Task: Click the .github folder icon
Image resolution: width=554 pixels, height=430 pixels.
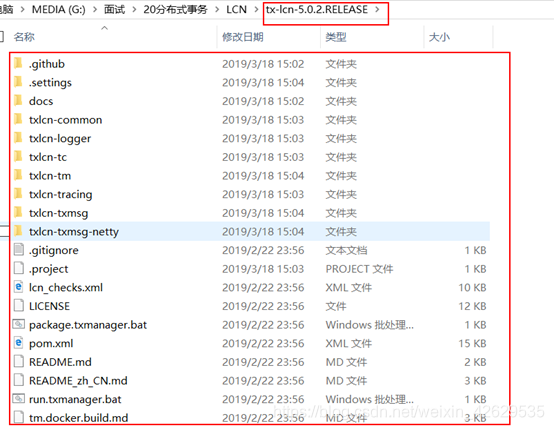Action: coord(18,64)
